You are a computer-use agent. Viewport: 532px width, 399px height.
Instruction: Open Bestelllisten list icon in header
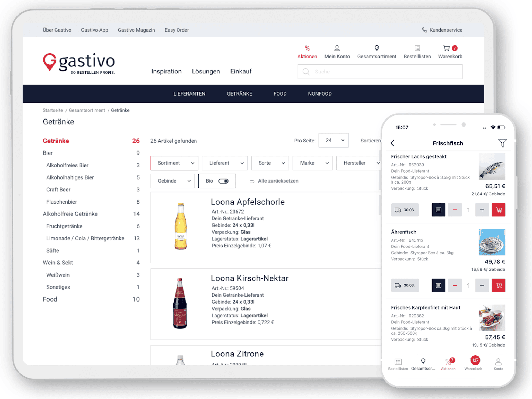click(417, 48)
